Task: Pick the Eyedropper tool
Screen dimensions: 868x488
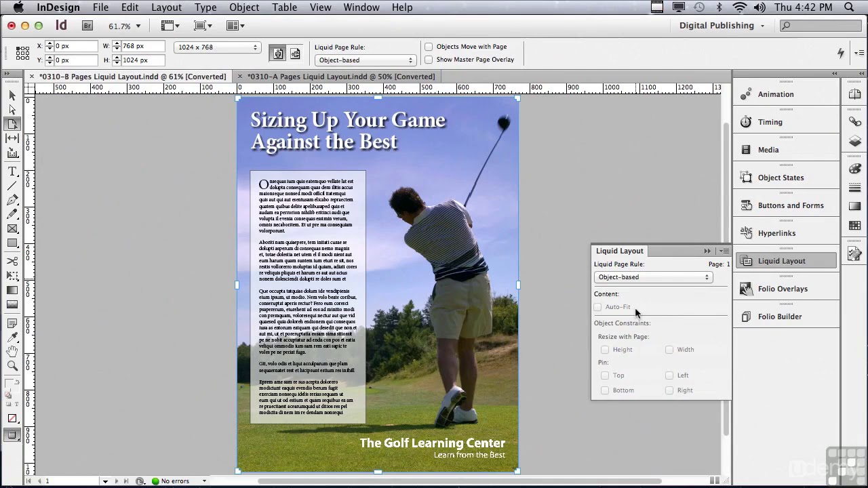Action: [x=12, y=338]
